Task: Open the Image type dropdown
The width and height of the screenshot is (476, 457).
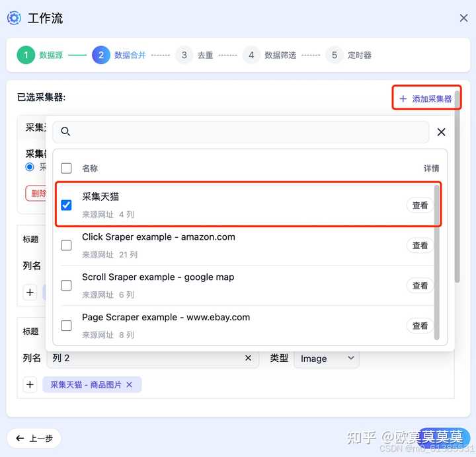Action: [327, 359]
